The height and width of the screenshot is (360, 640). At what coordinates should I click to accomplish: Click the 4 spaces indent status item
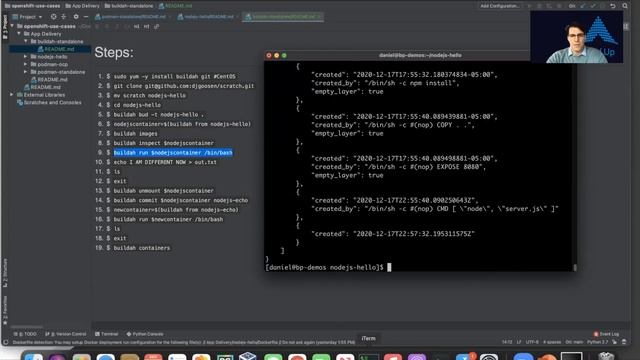(x=552, y=342)
